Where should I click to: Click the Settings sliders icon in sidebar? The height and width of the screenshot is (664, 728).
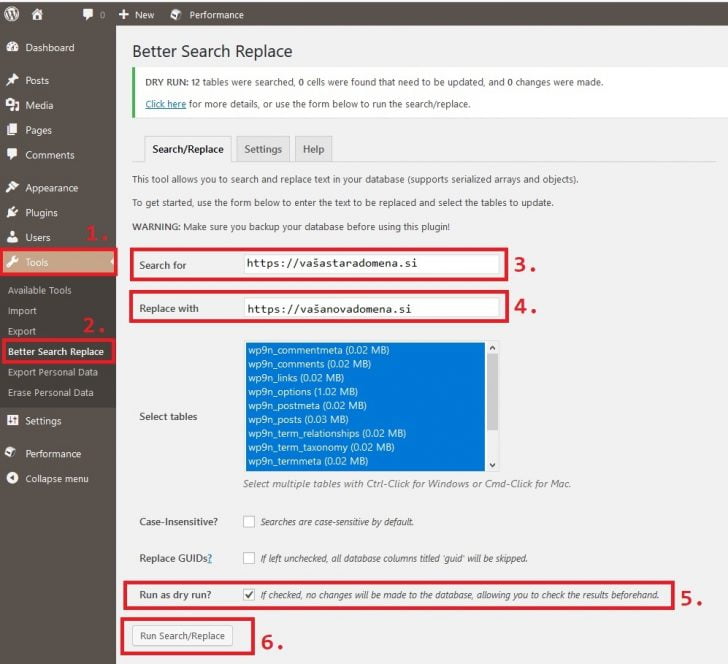click(x=13, y=420)
